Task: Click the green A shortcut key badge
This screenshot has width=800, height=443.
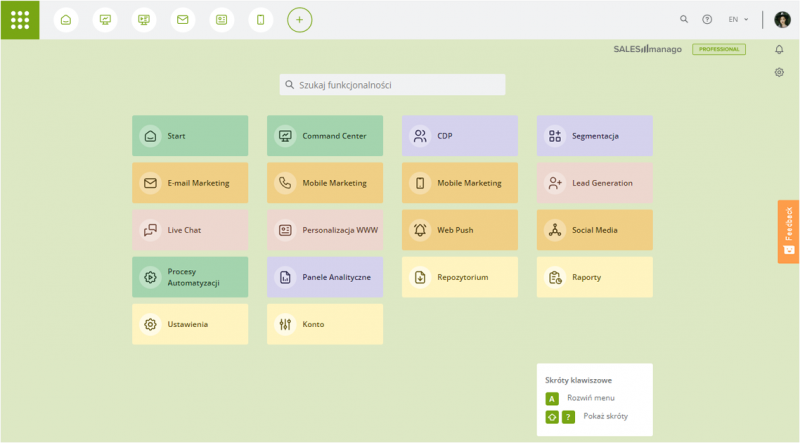Action: 552,399
